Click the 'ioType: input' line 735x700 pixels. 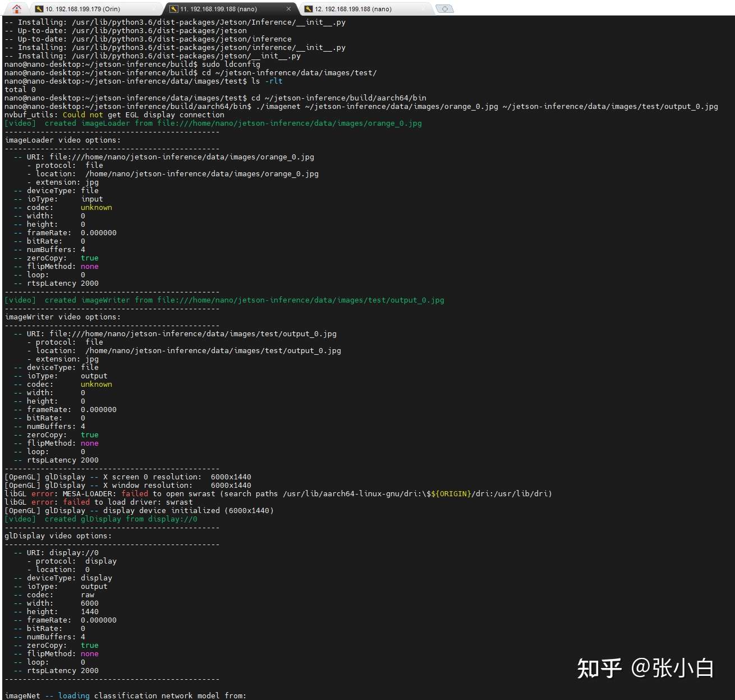coord(58,199)
